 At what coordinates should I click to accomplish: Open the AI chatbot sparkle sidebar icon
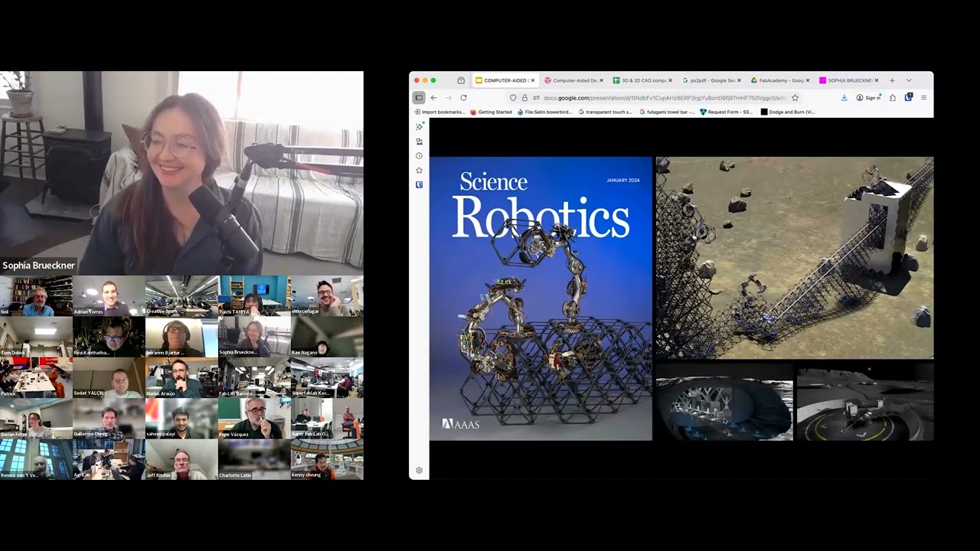[x=419, y=127]
